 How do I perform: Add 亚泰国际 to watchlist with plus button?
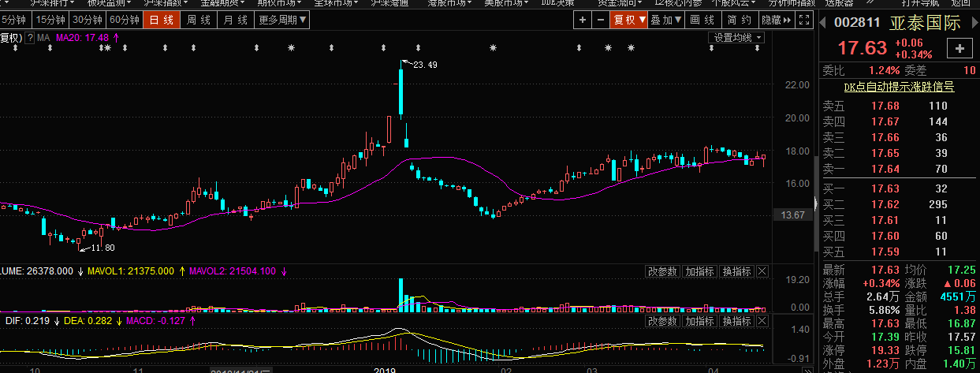(x=960, y=49)
